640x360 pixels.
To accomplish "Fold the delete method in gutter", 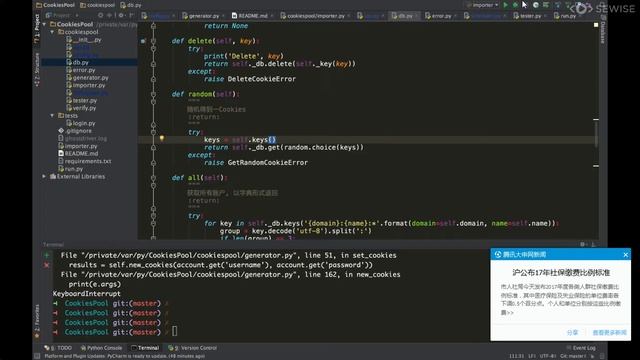I will 153,41.
